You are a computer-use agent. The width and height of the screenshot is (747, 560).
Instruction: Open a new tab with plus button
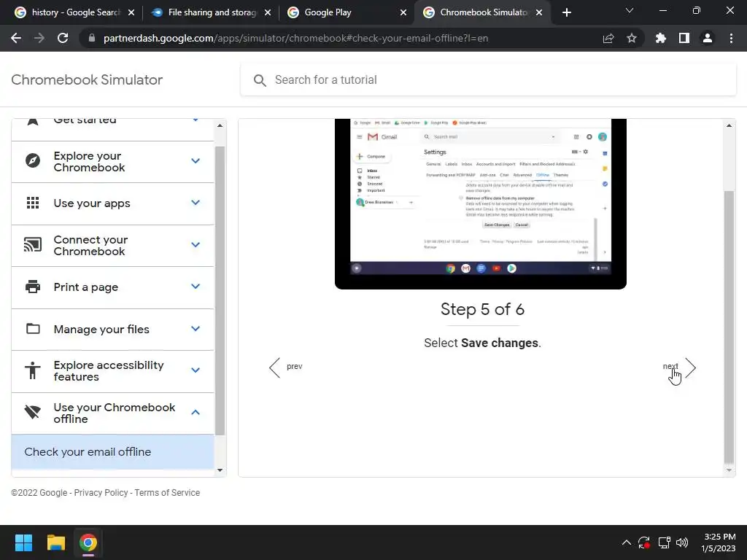(566, 12)
